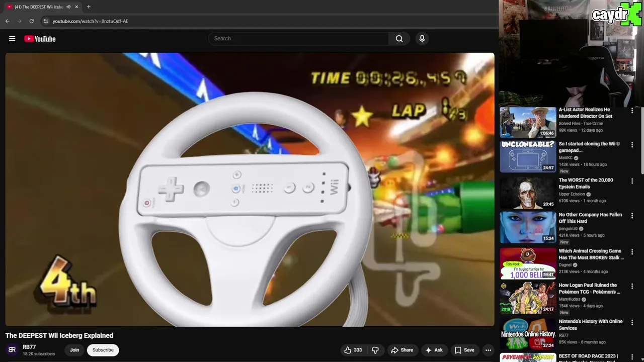Subscribe to RB77 channel
The image size is (644, 362).
(x=103, y=350)
